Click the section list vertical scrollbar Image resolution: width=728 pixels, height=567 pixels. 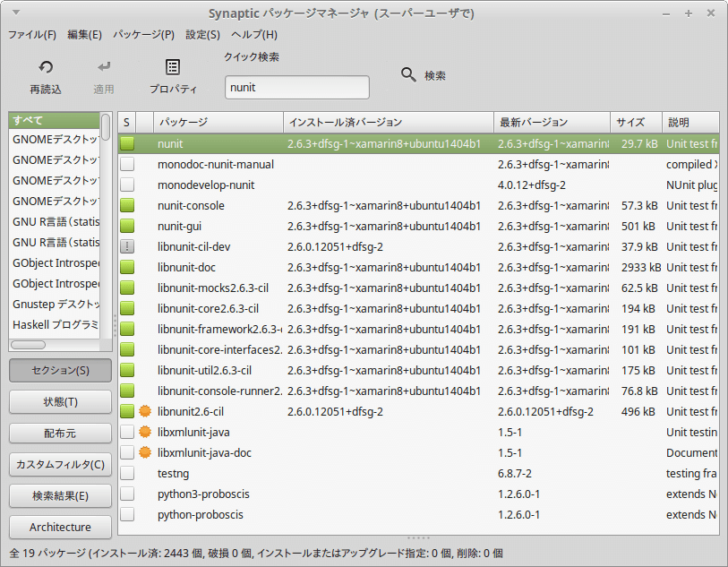pyautogui.click(x=107, y=127)
